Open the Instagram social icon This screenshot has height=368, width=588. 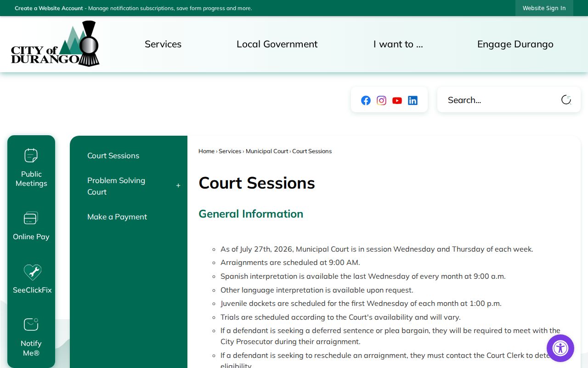(x=381, y=100)
